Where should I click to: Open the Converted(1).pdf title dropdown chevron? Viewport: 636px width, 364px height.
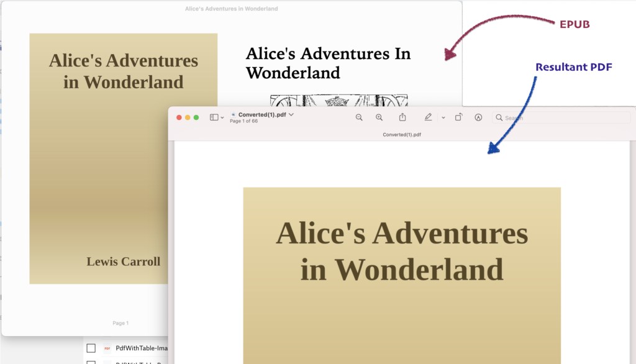coord(291,115)
